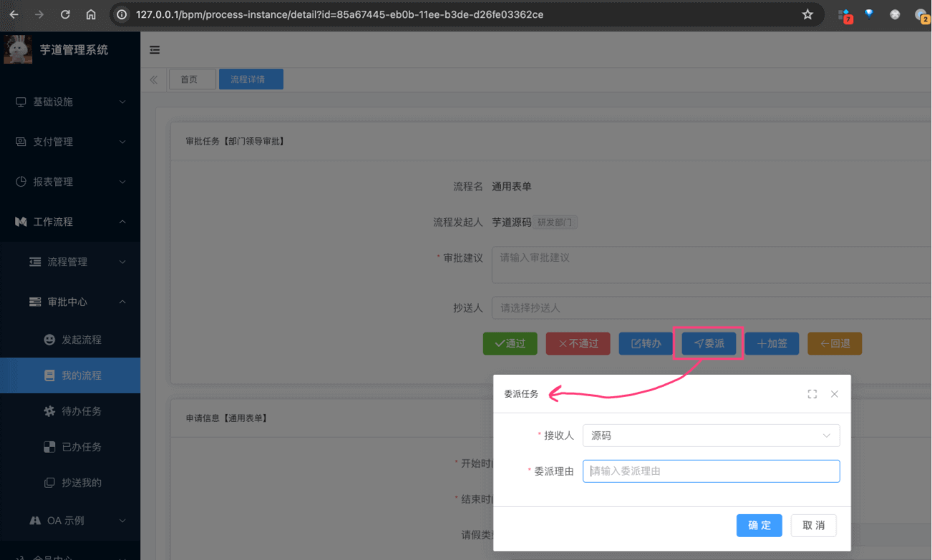Switch to the 首页 tab
The image size is (932, 560).
click(x=190, y=79)
